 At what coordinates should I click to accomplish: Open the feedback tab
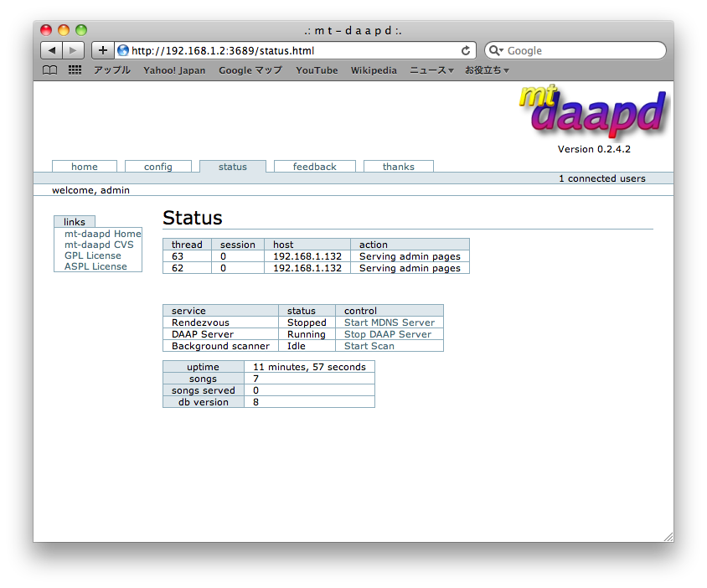(x=314, y=167)
